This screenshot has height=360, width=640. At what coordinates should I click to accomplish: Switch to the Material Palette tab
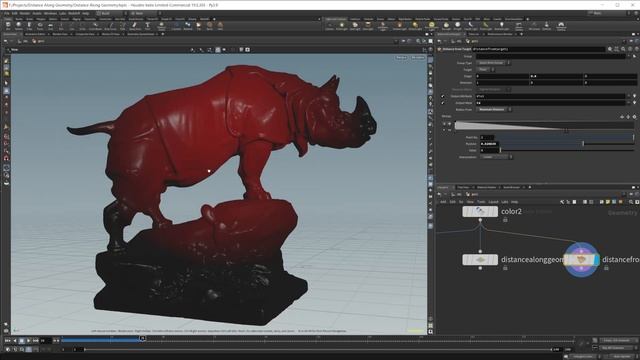click(487, 187)
